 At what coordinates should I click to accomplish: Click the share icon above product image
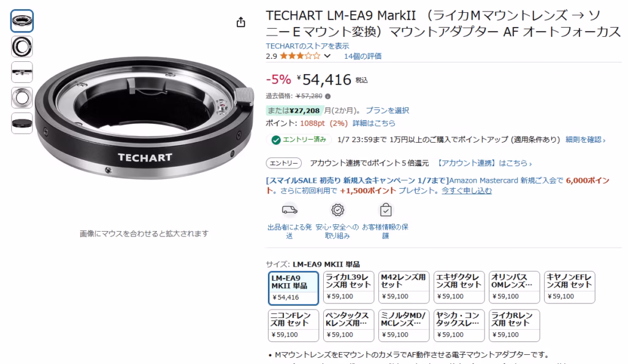point(240,22)
